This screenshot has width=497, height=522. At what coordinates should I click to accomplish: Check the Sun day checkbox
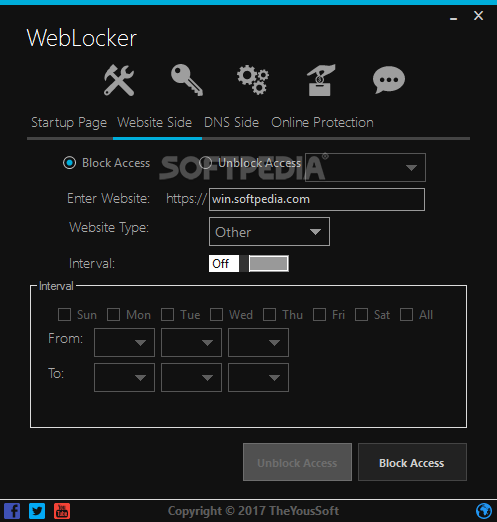(64, 315)
